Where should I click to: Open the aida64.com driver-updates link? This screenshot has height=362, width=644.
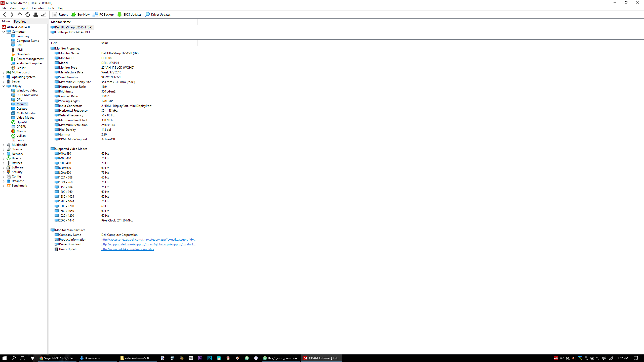[x=128, y=249]
